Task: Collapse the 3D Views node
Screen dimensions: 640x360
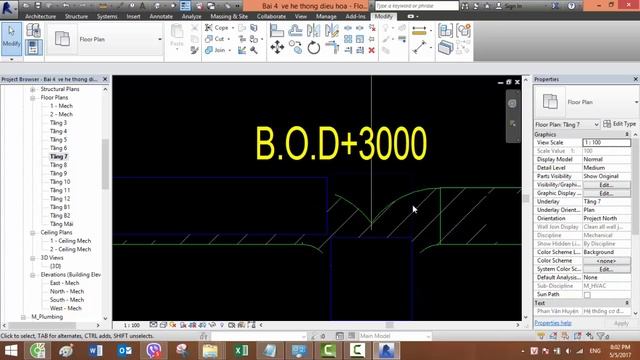Action: 33,258
